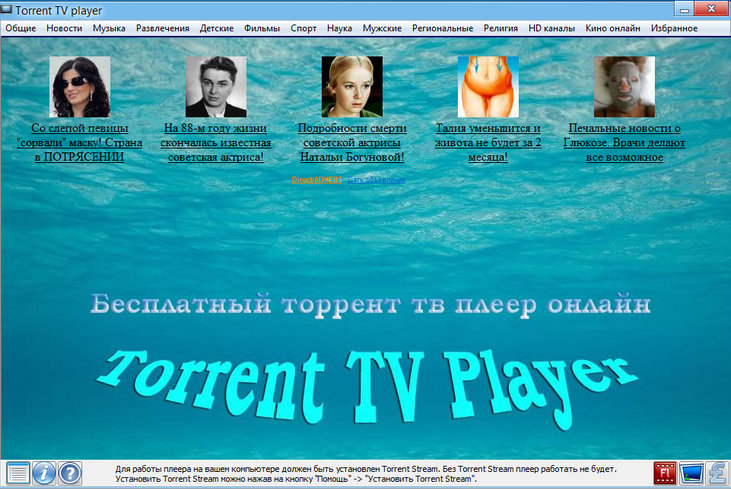731x489 pixels.
Task: Click black-and-white portrait thumbnail
Action: tap(216, 87)
